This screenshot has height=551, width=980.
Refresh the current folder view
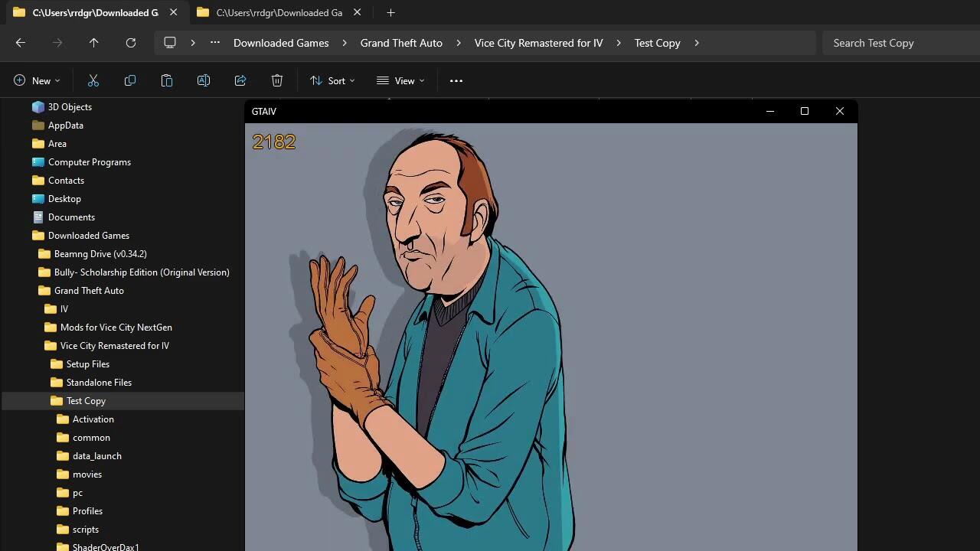[x=131, y=43]
